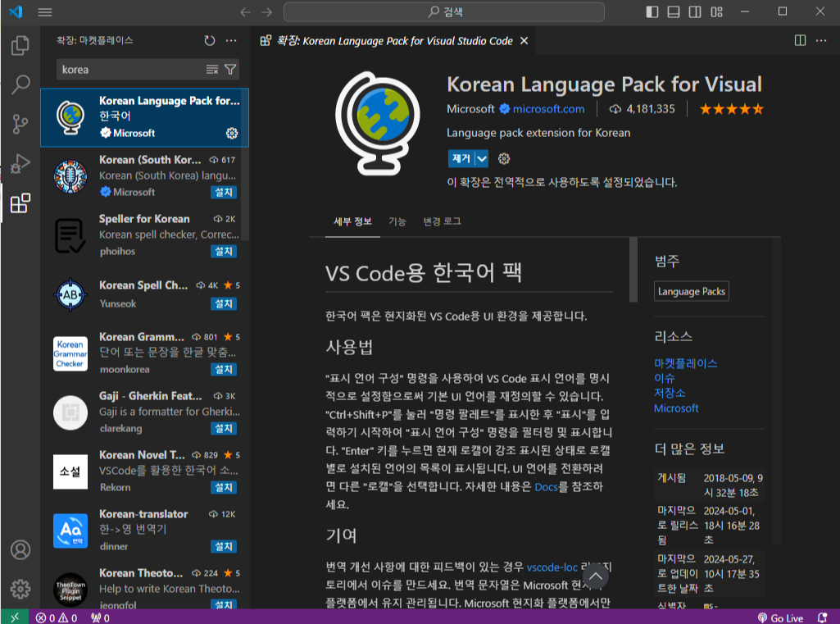Select Korean Theotown extension list item
840x624 pixels.
click(x=144, y=586)
